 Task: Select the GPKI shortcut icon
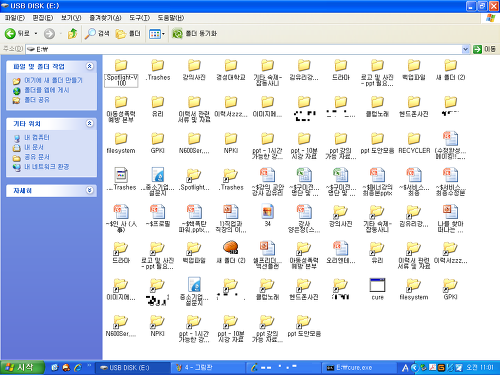tap(450, 285)
